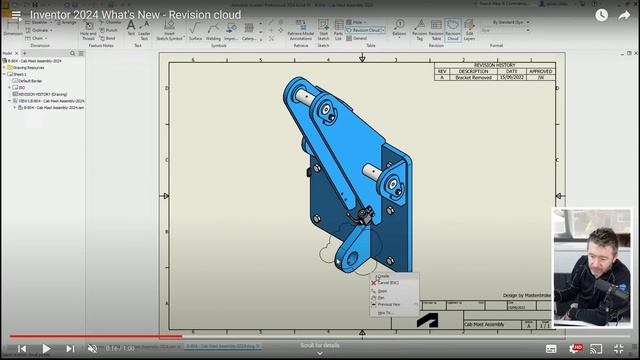Screen dimensions: 640x360
Task: Switch to the Model browser tab
Action: click(x=7, y=53)
